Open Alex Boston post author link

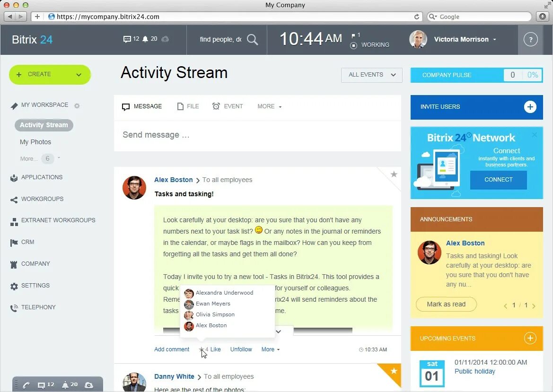(x=174, y=180)
